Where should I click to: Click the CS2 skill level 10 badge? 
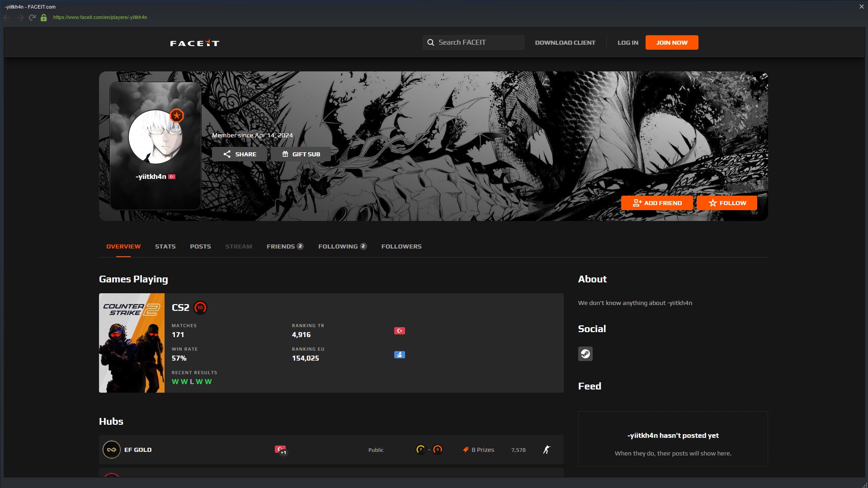200,308
